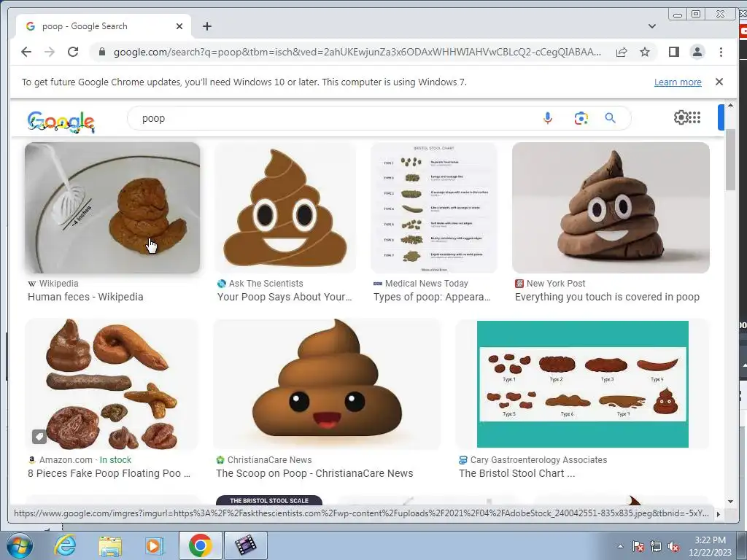Open the Chrome three-dot menu
This screenshot has width=747, height=560.
(x=721, y=52)
